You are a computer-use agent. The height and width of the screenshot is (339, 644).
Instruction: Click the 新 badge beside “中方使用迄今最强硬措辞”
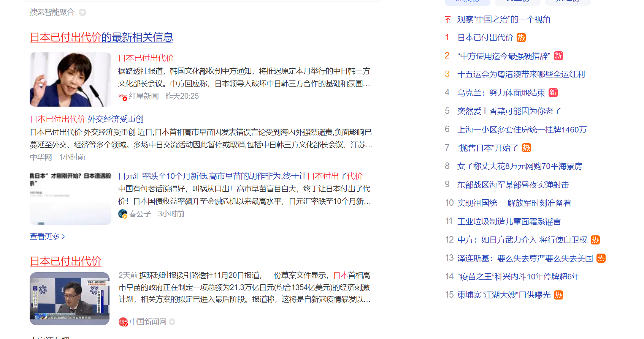coord(558,56)
